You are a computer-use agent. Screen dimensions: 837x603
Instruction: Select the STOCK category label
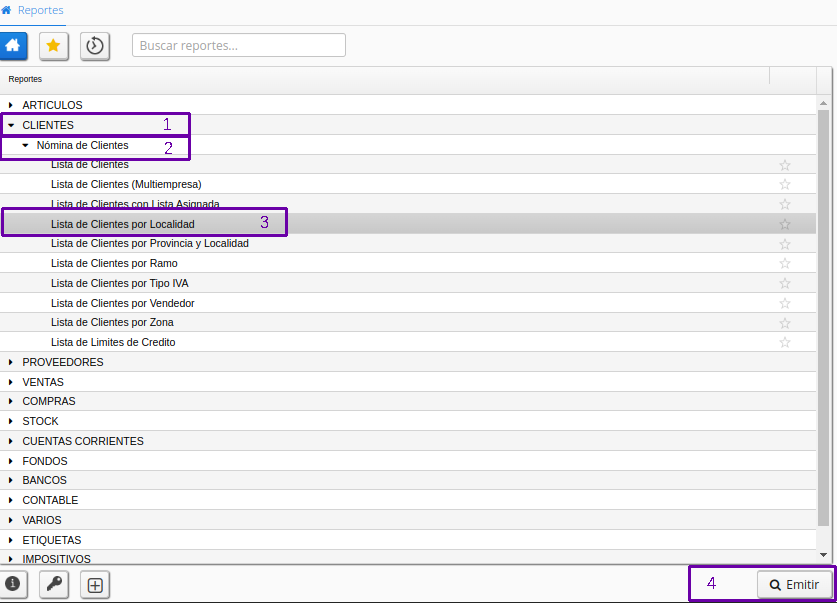(x=41, y=422)
